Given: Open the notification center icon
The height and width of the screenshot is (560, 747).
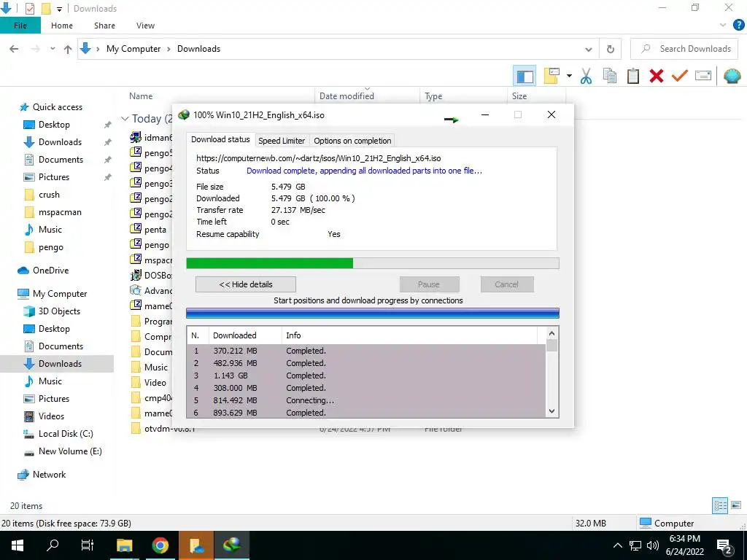Looking at the screenshot, I should click(x=724, y=545).
